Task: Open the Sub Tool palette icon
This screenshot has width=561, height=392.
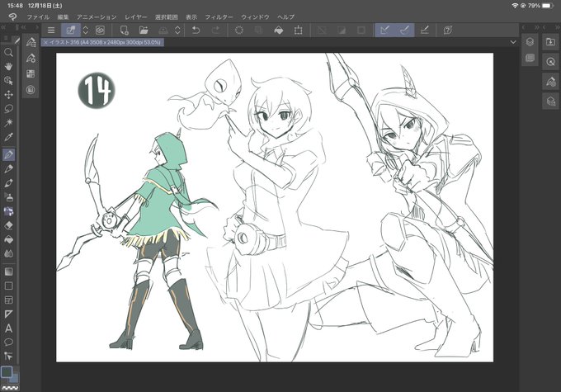Action: [31, 42]
